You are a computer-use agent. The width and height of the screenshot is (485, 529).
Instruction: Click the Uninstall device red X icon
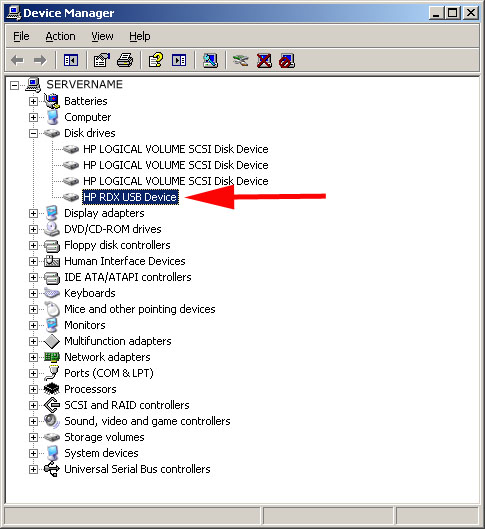[x=264, y=61]
